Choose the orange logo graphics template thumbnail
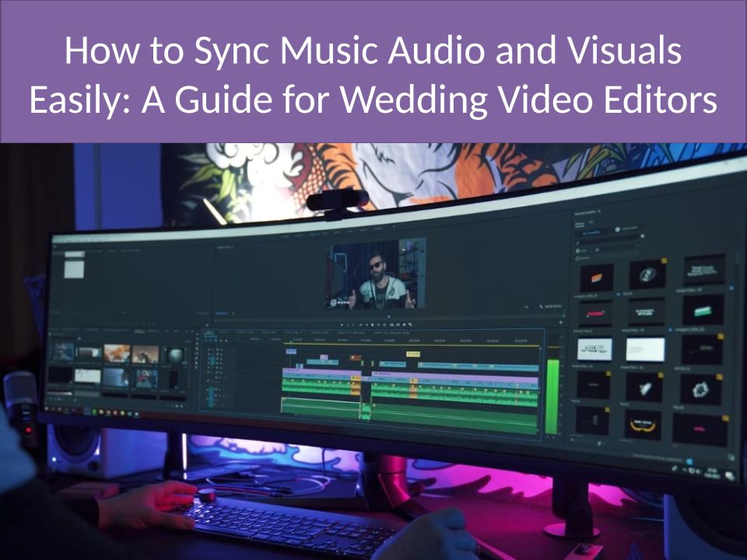 click(596, 276)
